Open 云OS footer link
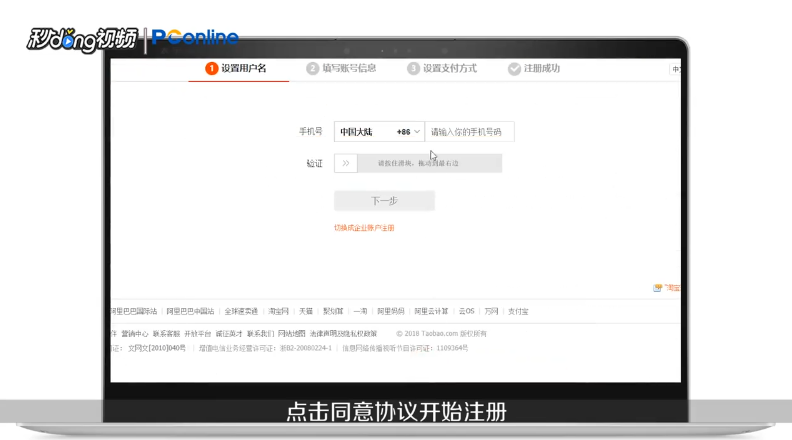The width and height of the screenshot is (792, 440). (466, 311)
